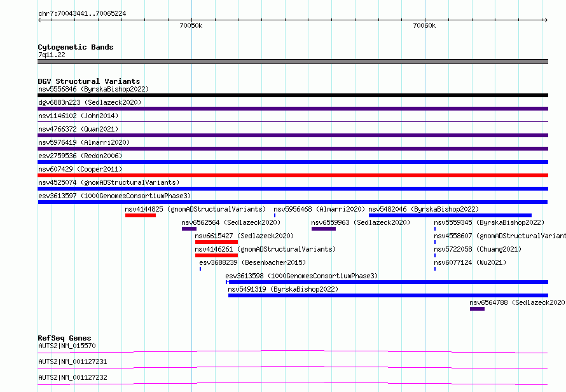
Task: Click the blue nsv5491319 variant bar
Action: tap(388, 295)
